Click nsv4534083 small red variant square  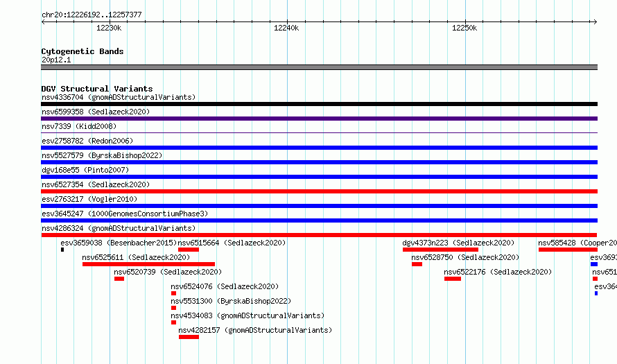click(173, 322)
